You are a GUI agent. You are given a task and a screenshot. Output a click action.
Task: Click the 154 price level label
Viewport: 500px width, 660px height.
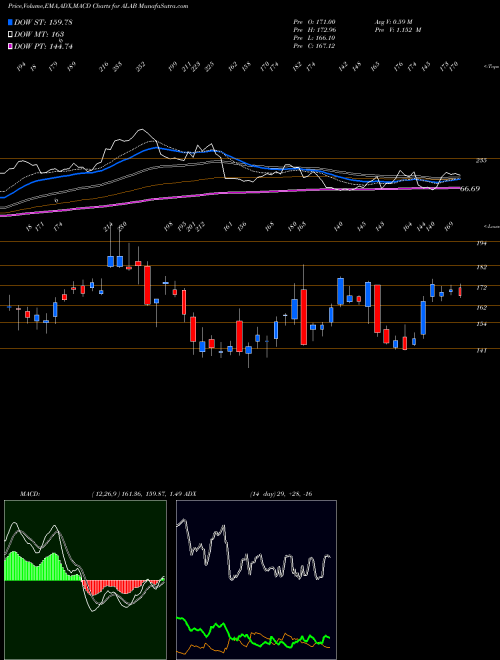click(481, 324)
